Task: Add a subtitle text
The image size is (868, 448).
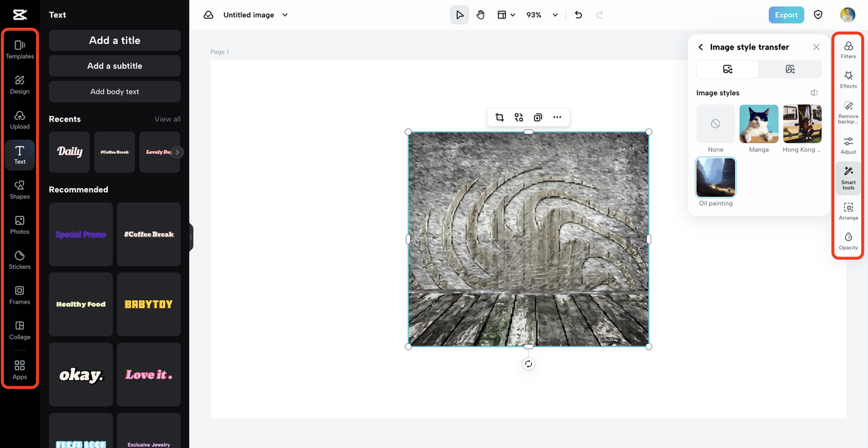Action: click(115, 66)
